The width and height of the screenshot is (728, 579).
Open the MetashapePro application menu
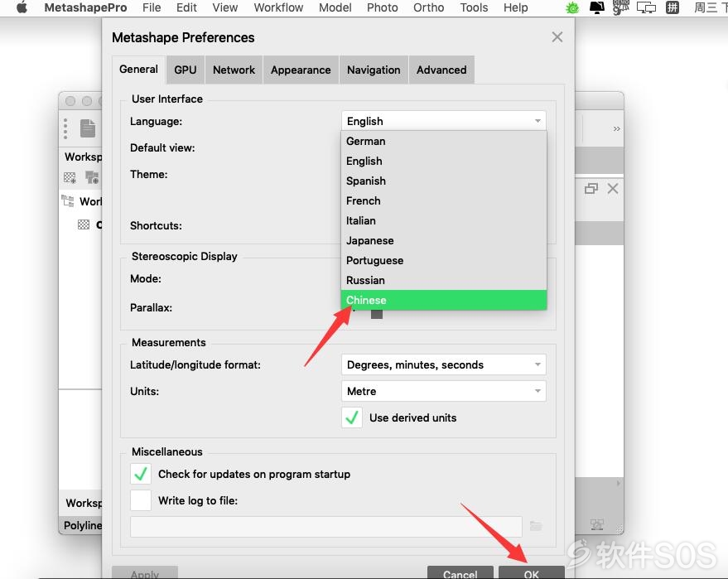(85, 8)
